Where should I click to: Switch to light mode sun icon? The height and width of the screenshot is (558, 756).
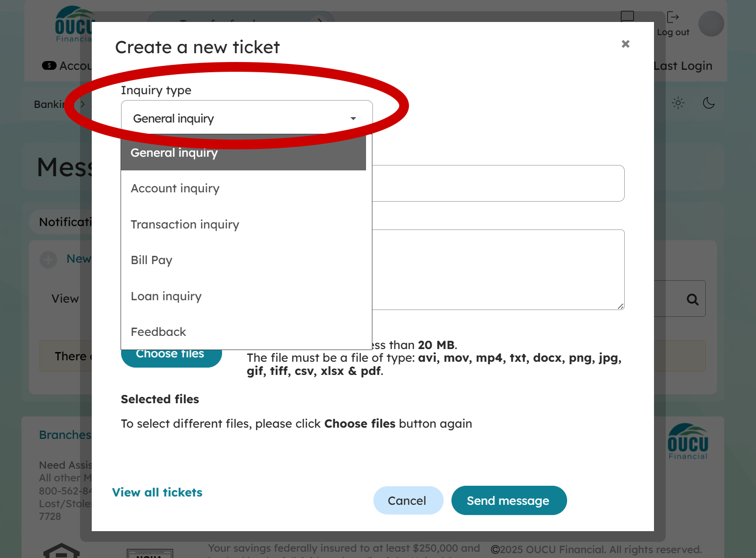(678, 103)
